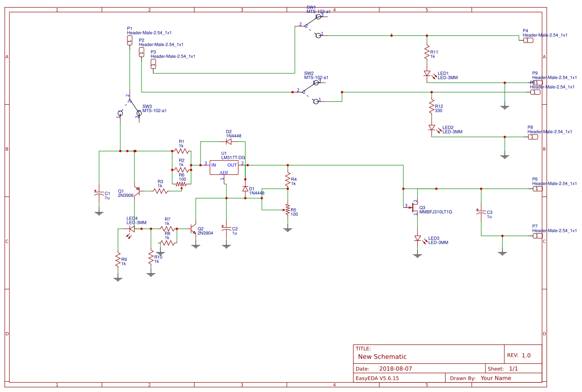Select the P6 header connector symbol
Image resolution: width=582 pixels, height=392 pixels.
pyautogui.click(x=538, y=189)
